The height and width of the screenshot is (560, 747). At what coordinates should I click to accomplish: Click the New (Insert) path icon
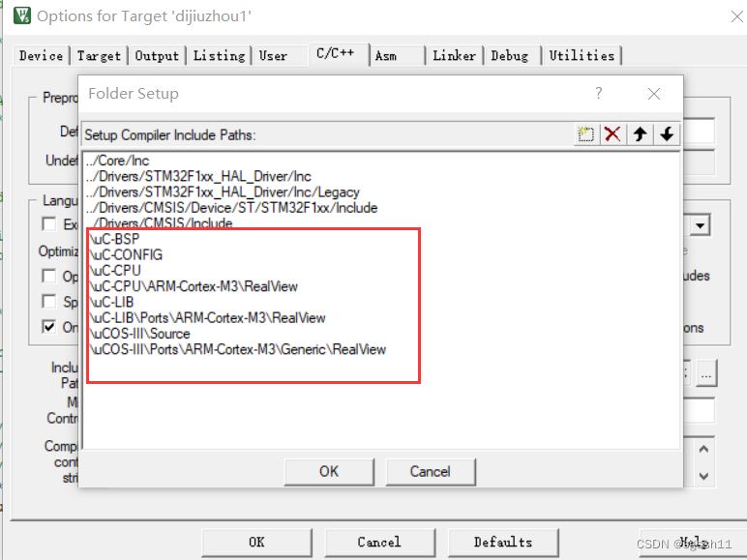click(585, 133)
